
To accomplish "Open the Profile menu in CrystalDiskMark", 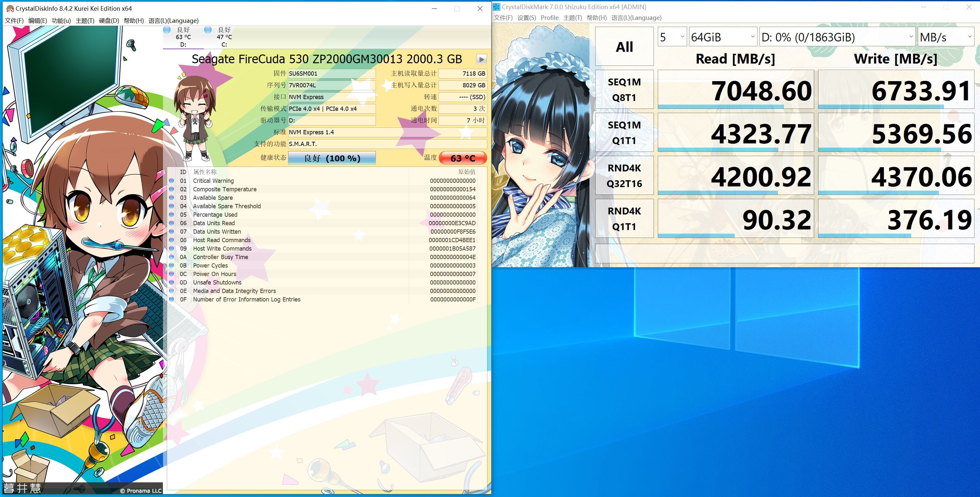I will tap(549, 18).
